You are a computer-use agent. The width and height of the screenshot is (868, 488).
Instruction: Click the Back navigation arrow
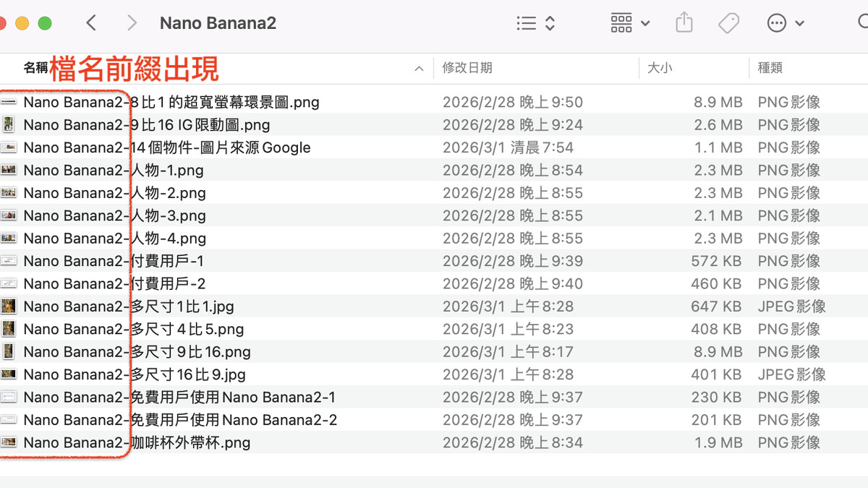click(x=91, y=23)
